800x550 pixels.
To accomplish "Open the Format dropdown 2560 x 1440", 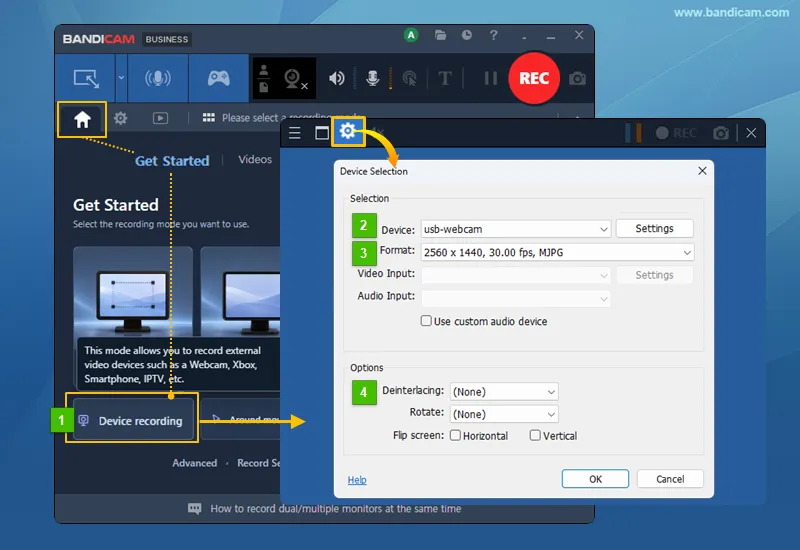I will click(557, 253).
